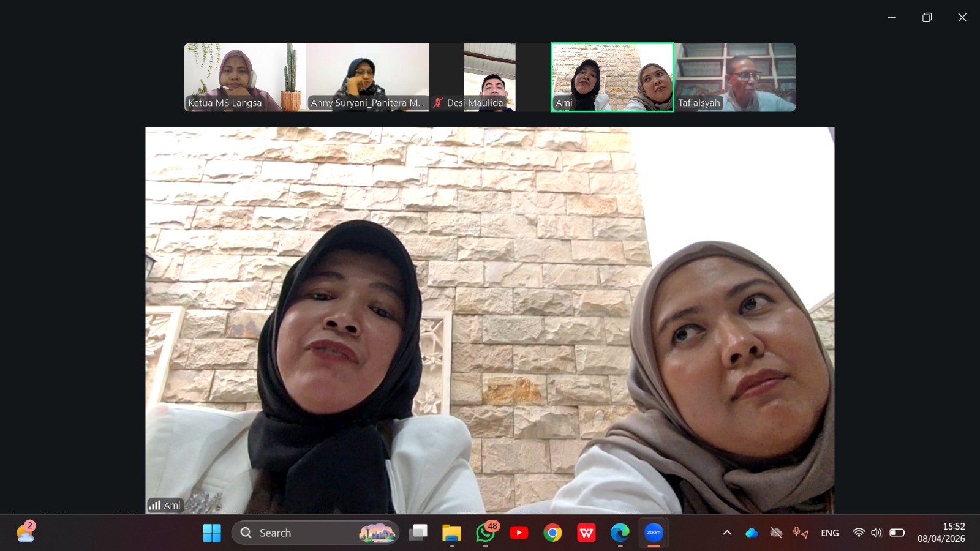980x551 pixels.
Task: Open WPS Office from the taskbar
Action: point(586,533)
